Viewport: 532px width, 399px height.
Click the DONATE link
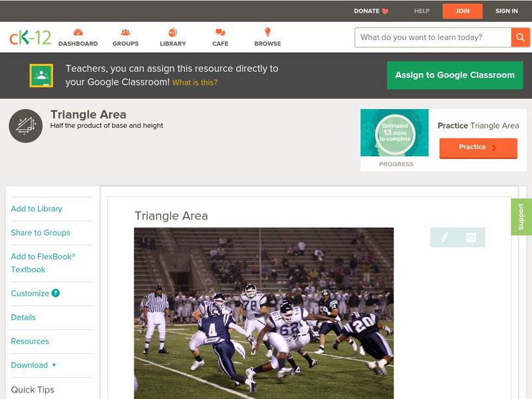pyautogui.click(x=366, y=11)
